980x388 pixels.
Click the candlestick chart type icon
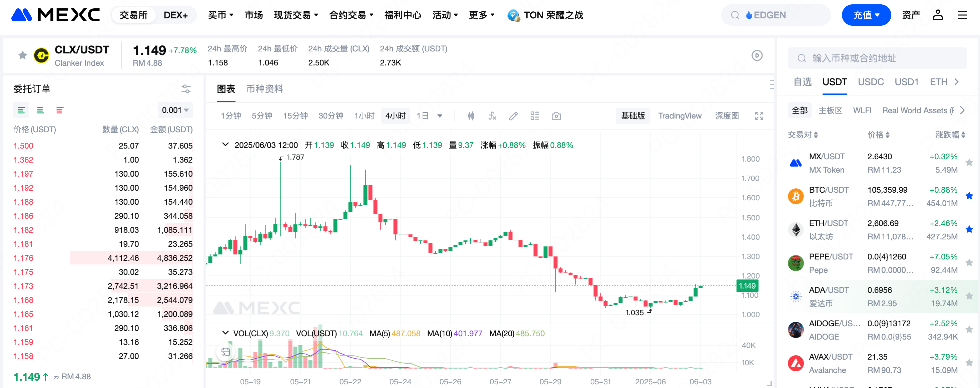point(471,116)
